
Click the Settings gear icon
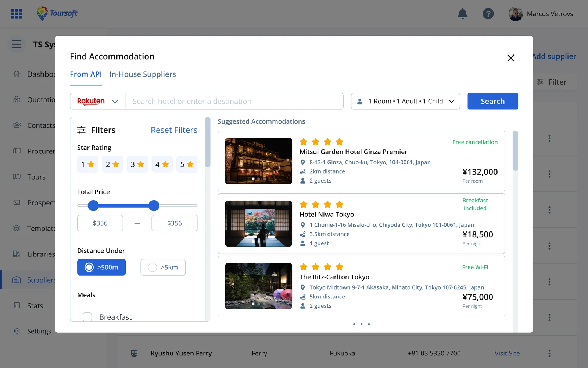pos(17,331)
